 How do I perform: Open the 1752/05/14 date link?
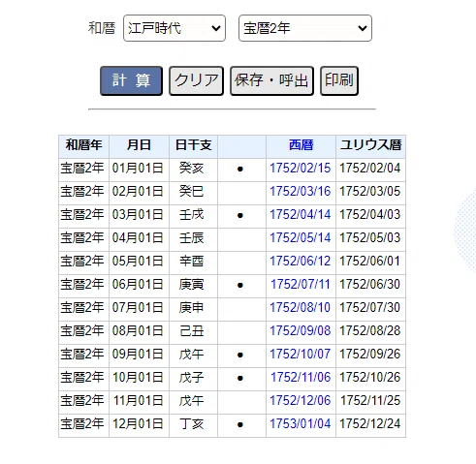tap(301, 238)
